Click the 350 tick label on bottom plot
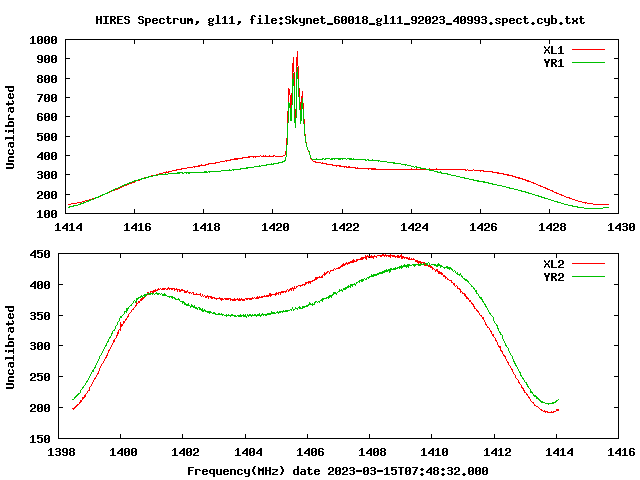640x480 pixels. coord(40,316)
